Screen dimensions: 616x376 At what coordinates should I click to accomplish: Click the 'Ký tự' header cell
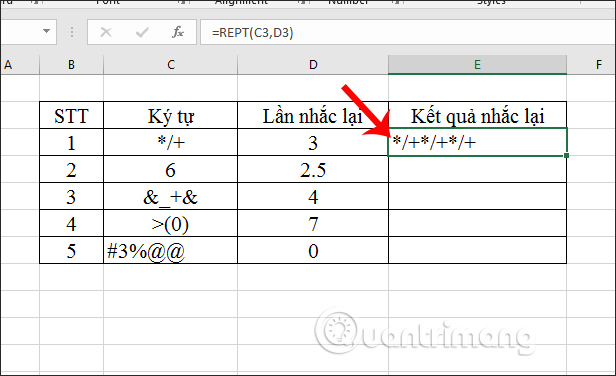[170, 116]
